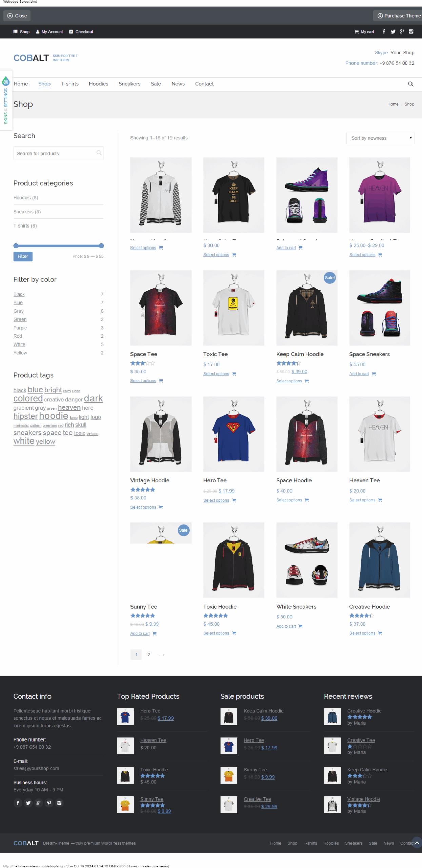Image resolution: width=422 pixels, height=868 pixels.
Task: Open the Sneakers navigation tab
Action: [129, 84]
